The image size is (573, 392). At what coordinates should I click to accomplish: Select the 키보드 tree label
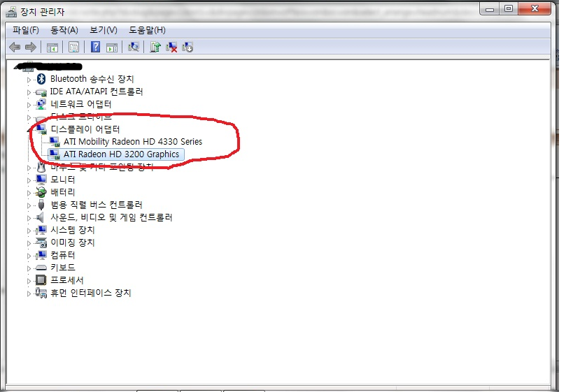62,268
